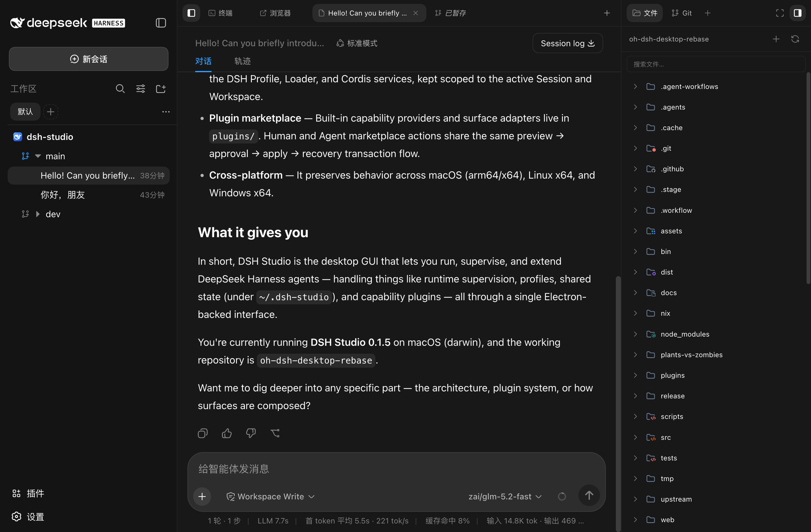
Task: Close the 'Hello! Can you briefly' tab
Action: [416, 13]
